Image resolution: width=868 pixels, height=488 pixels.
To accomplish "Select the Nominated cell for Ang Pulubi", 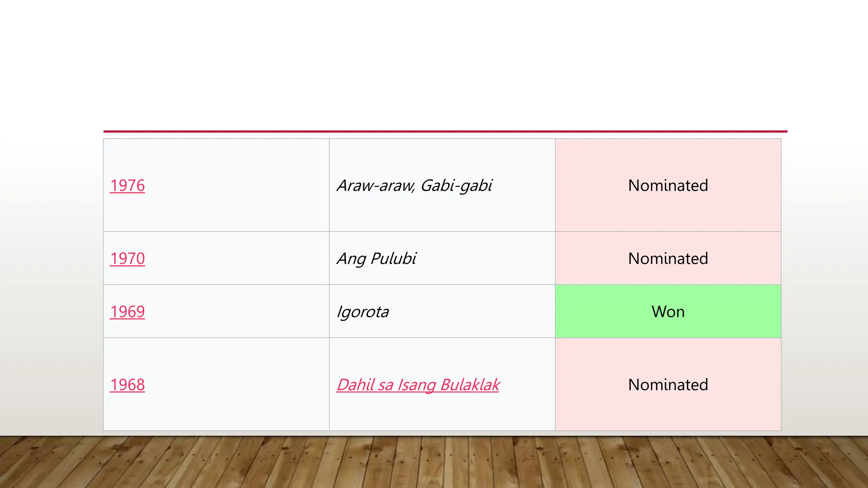I will point(668,258).
